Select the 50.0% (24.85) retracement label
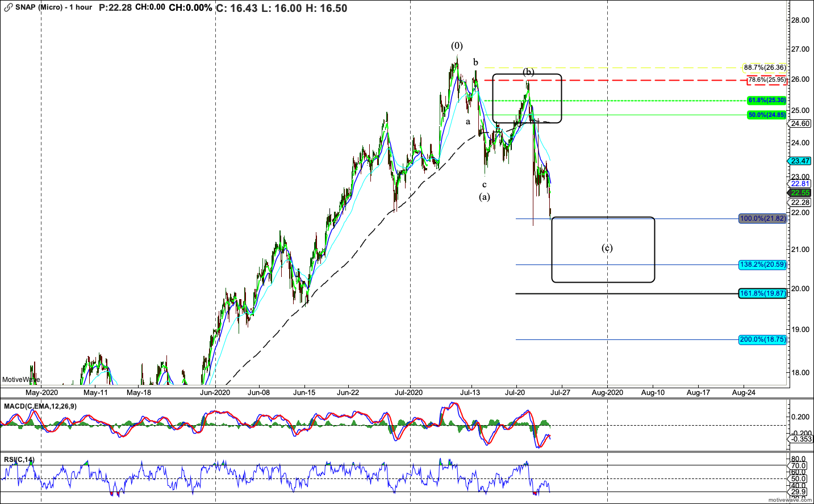This screenshot has height=504, width=814. click(x=766, y=115)
